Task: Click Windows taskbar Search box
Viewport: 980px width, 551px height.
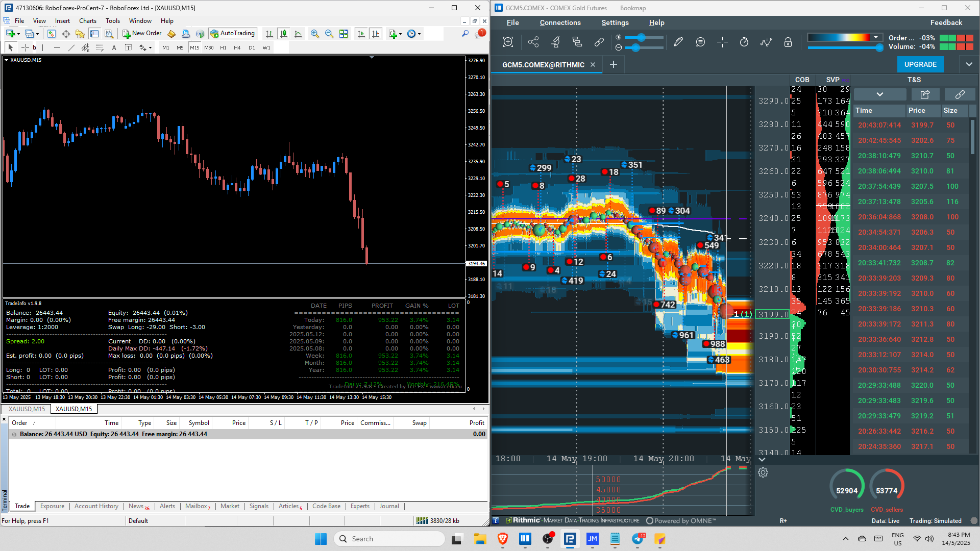Action: (x=389, y=539)
